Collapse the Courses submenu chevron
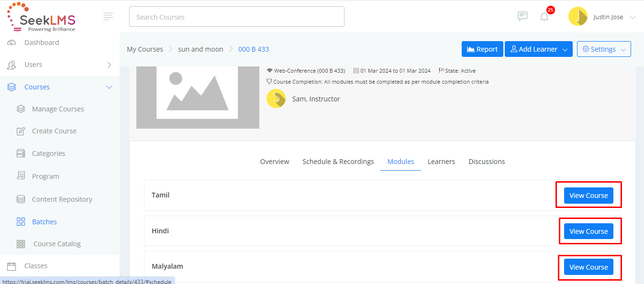Image resolution: width=644 pixels, height=284 pixels. point(109,87)
